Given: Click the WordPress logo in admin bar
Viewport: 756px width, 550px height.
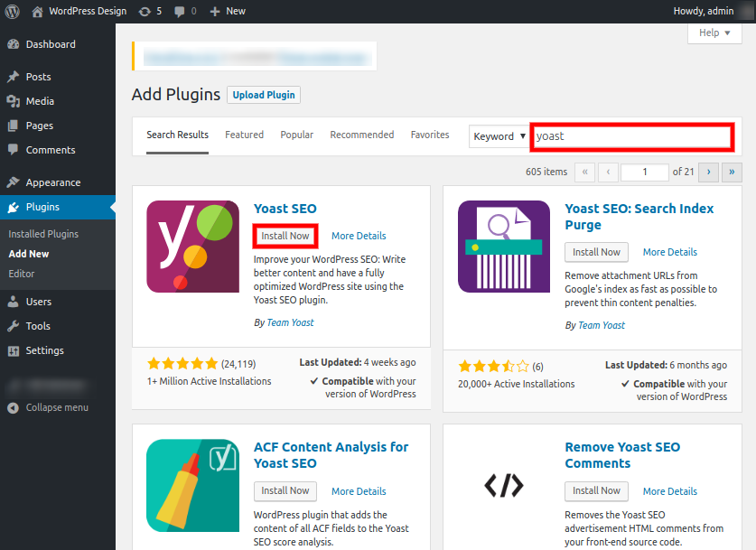Looking at the screenshot, I should point(12,11).
